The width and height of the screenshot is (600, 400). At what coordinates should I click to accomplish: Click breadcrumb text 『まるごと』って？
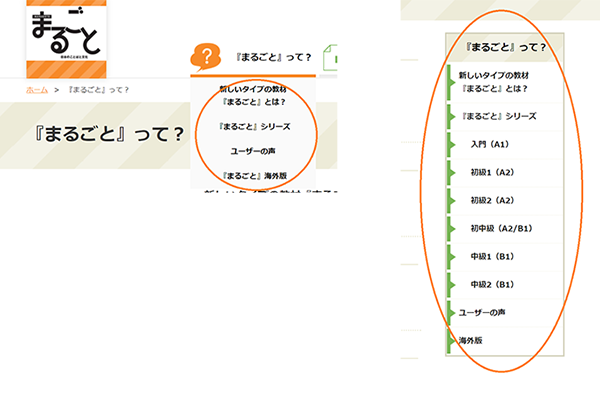(x=99, y=90)
